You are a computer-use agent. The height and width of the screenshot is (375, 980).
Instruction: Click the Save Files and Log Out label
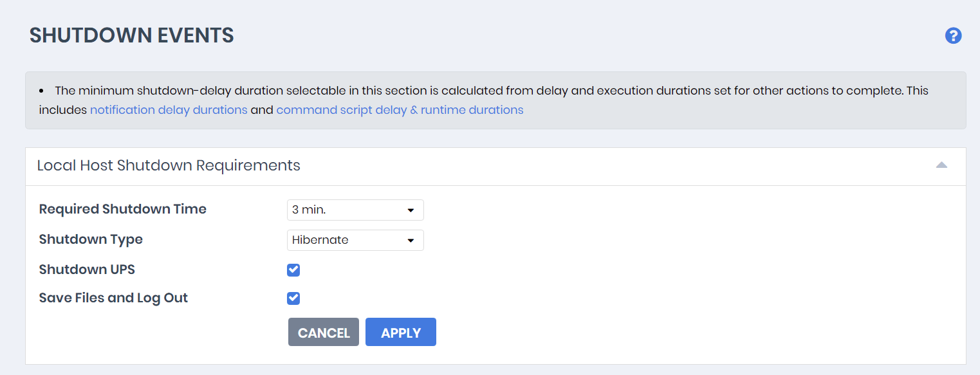[x=113, y=298]
